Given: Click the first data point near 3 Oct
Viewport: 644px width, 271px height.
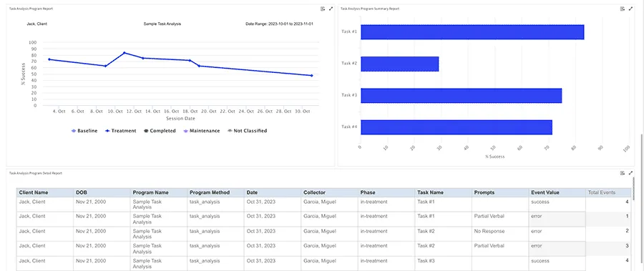Looking at the screenshot, I should coord(49,59).
